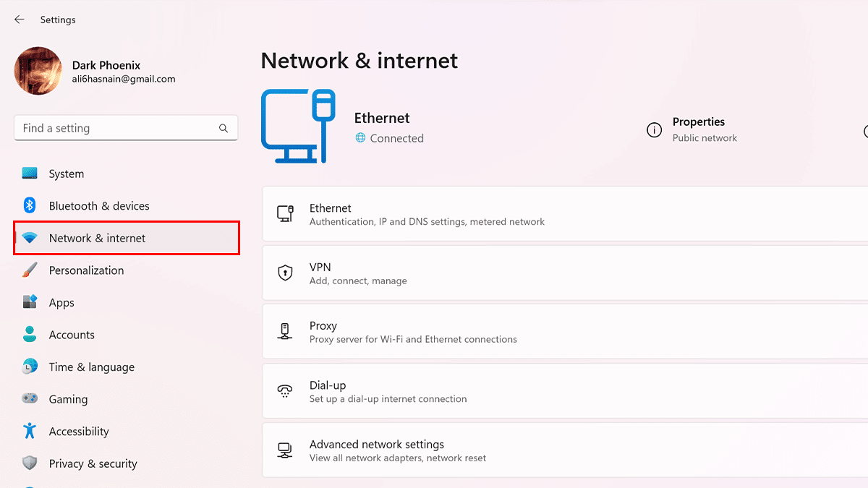The image size is (868, 488).
Task: Open Time & language settings
Action: pos(91,367)
